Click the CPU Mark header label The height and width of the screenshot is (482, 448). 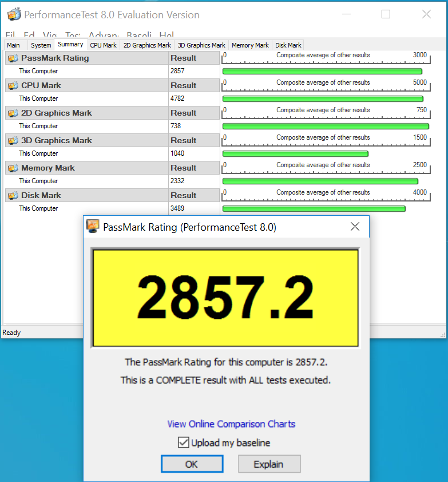coord(41,85)
